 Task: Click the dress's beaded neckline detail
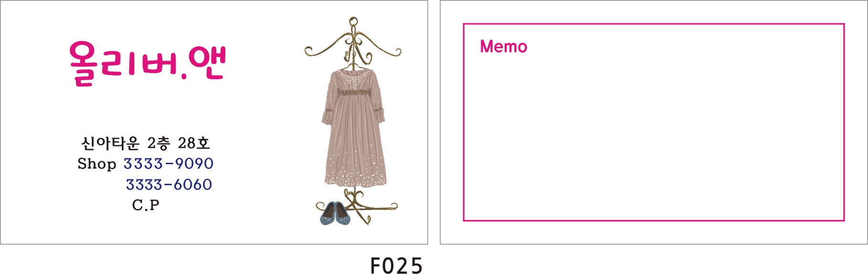(353, 78)
